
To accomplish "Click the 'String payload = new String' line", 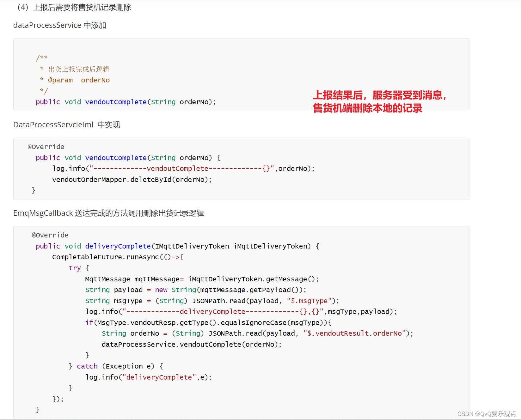I will (x=196, y=290).
